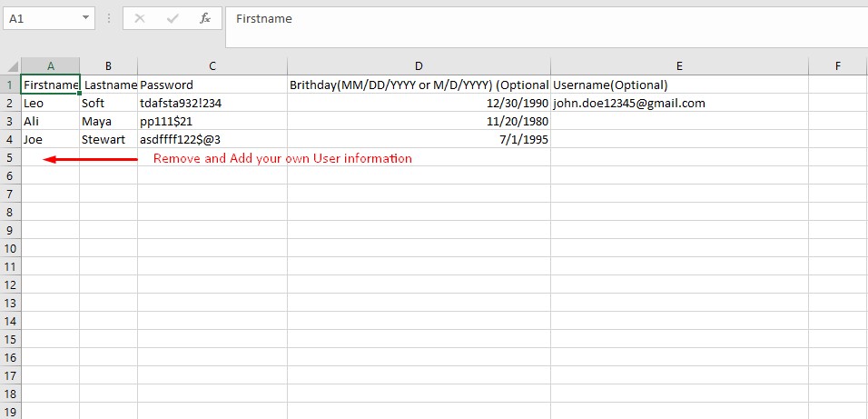Click the Lastname header cell
The height and width of the screenshot is (419, 868).
pos(109,85)
